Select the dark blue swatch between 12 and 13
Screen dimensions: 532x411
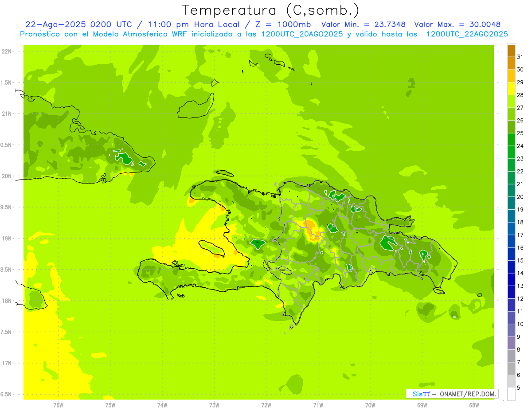[511, 292]
